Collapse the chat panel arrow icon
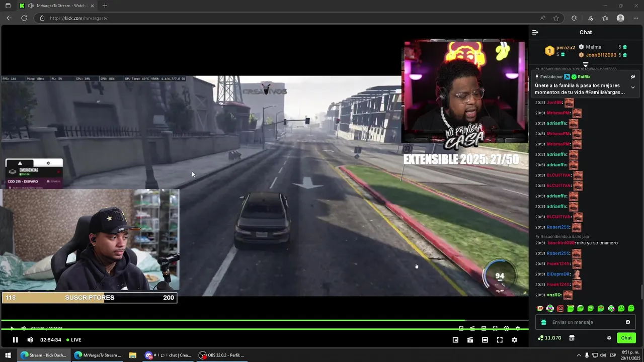This screenshot has height=362, width=644. 535,32
